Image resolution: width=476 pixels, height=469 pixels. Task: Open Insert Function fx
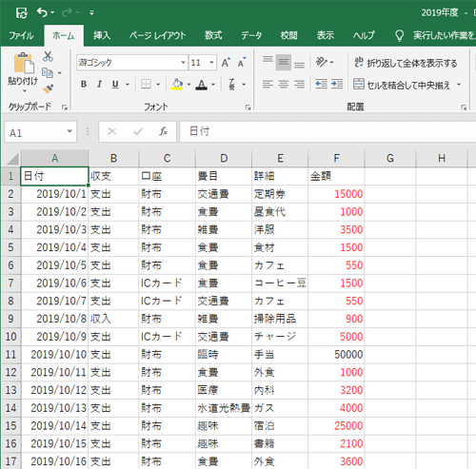[163, 131]
